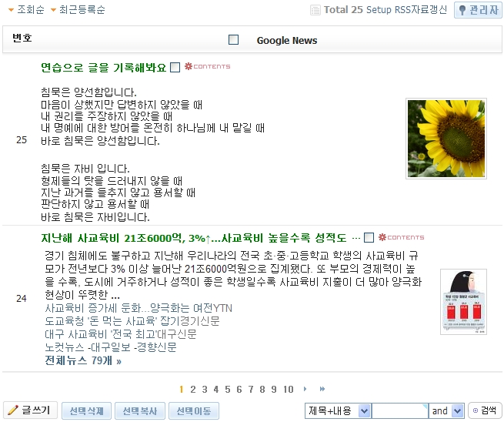Open the 제목+내용 search field dropdown
504x422 pixels.
[x=338, y=410]
